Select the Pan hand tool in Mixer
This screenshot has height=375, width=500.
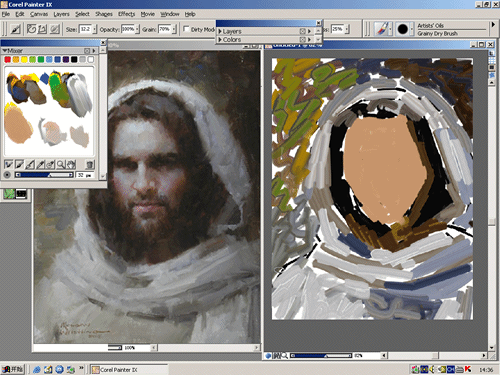coord(71,164)
